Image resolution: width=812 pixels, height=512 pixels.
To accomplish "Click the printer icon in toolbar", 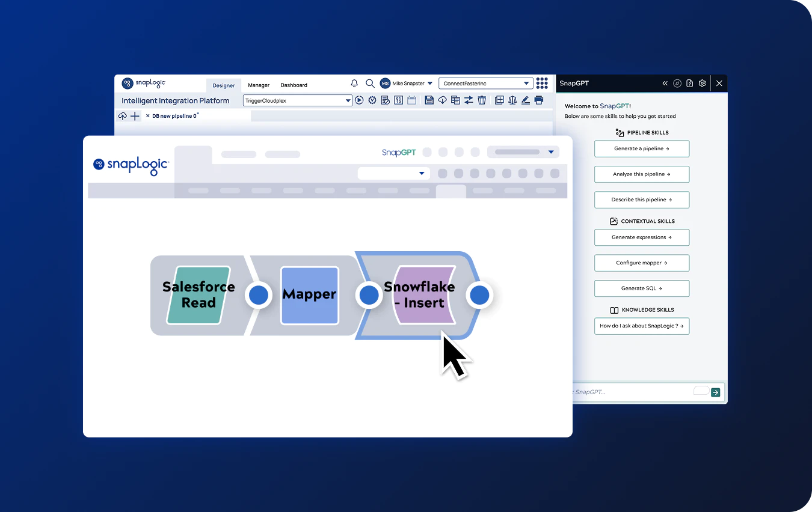I will 539,100.
